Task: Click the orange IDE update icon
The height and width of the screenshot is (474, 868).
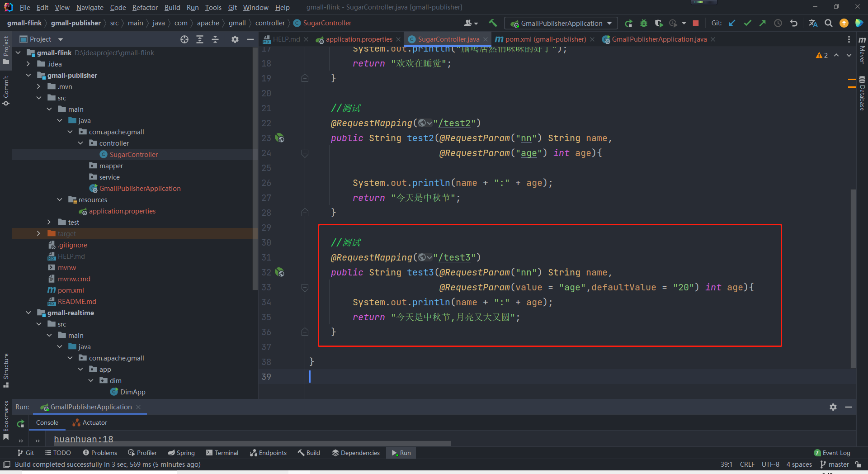Action: (844, 23)
